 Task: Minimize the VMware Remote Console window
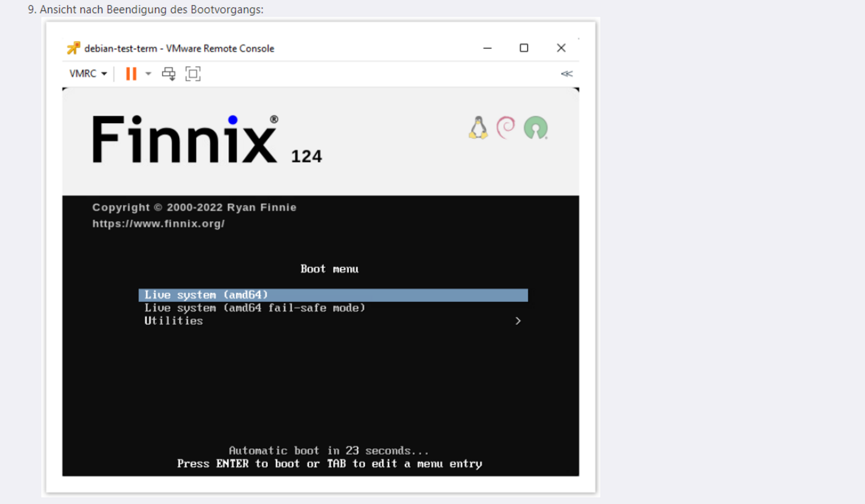[487, 48]
